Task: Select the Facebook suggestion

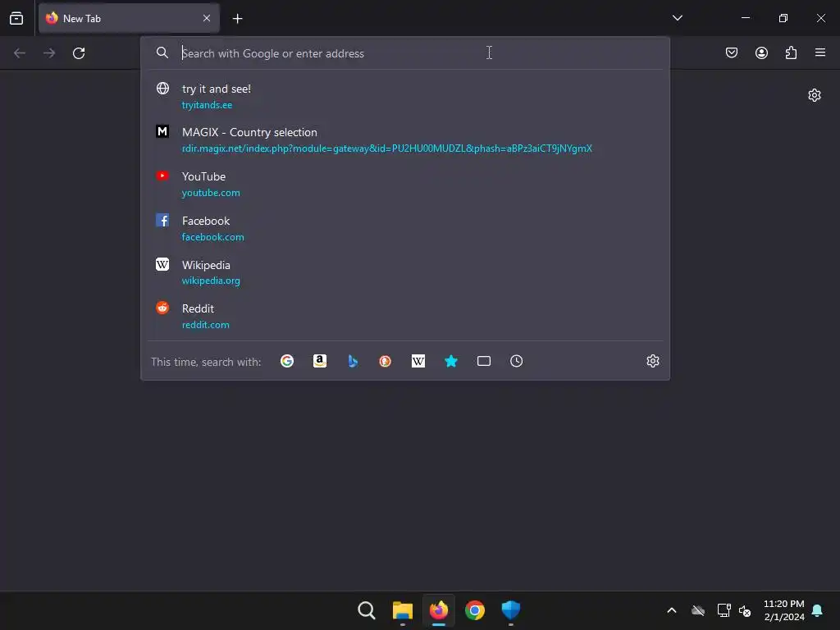Action: coord(405,228)
